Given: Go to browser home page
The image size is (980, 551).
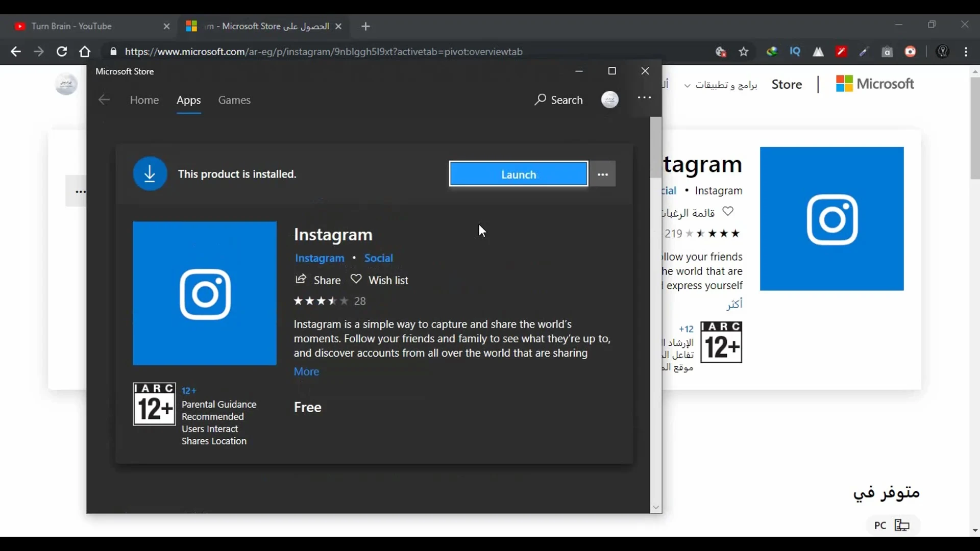Looking at the screenshot, I should 85,52.
